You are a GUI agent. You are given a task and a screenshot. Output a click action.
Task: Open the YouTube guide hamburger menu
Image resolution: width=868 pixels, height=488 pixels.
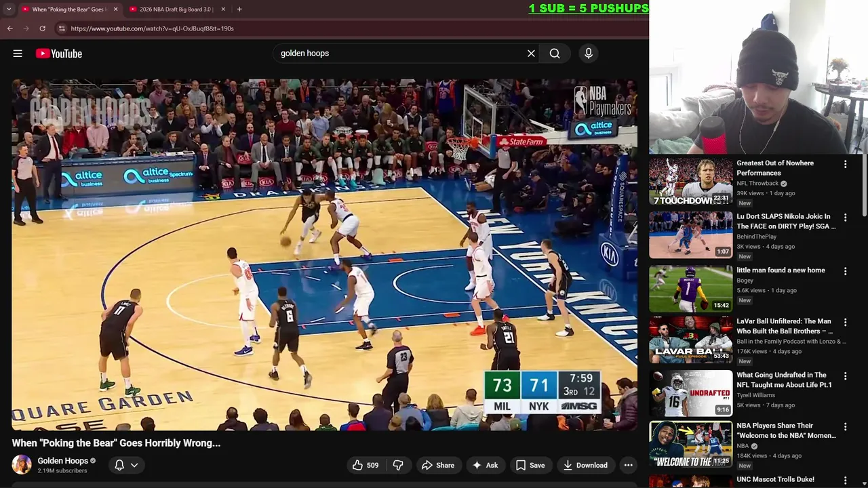tap(18, 54)
